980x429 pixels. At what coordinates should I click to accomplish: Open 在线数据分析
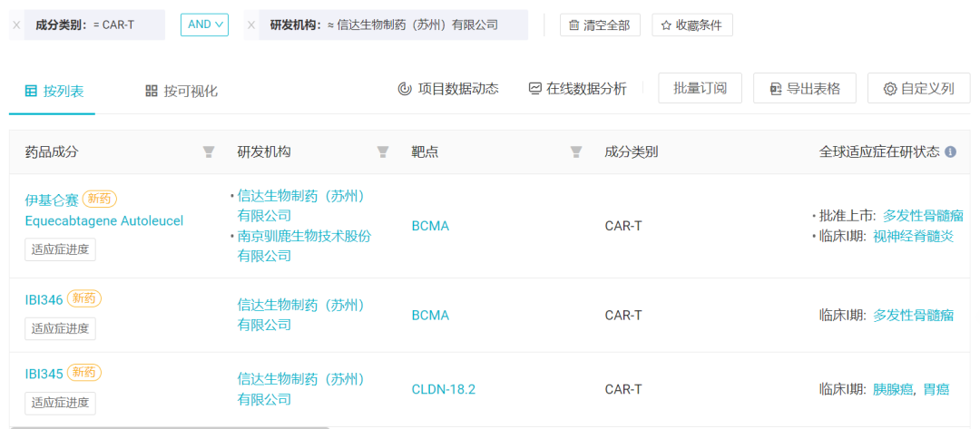point(577,89)
